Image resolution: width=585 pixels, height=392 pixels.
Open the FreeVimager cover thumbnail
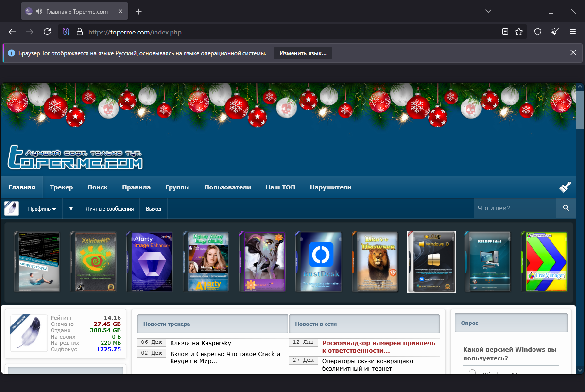[x=544, y=262]
